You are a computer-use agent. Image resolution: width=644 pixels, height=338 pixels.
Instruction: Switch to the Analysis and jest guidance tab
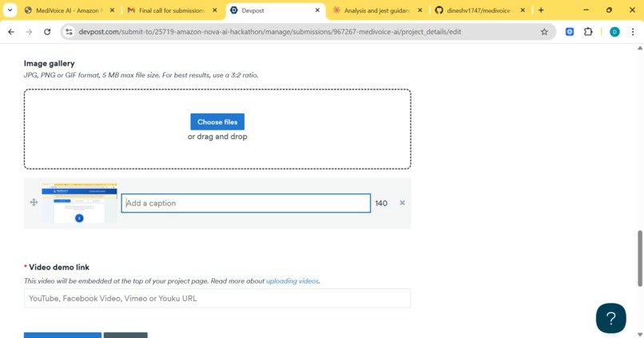377,10
